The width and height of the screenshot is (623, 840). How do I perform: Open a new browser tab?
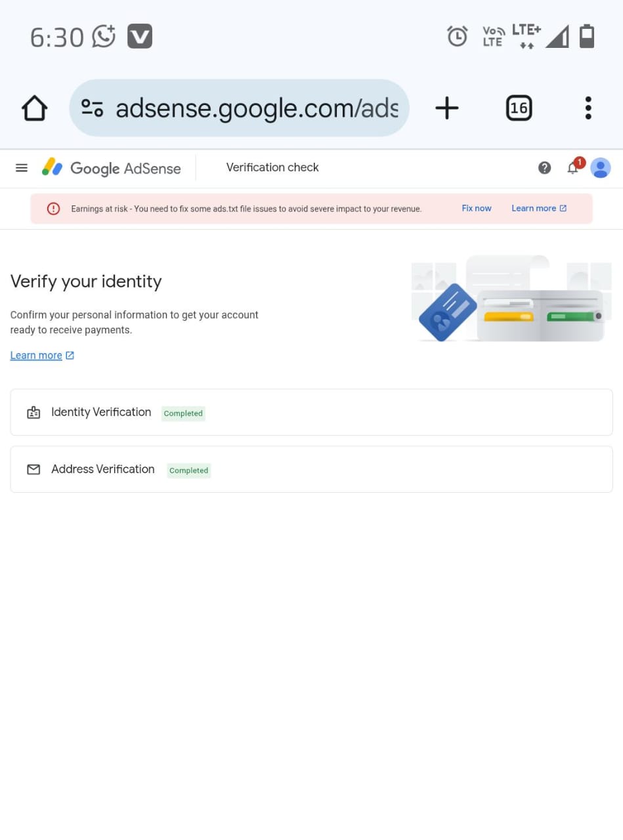446,108
